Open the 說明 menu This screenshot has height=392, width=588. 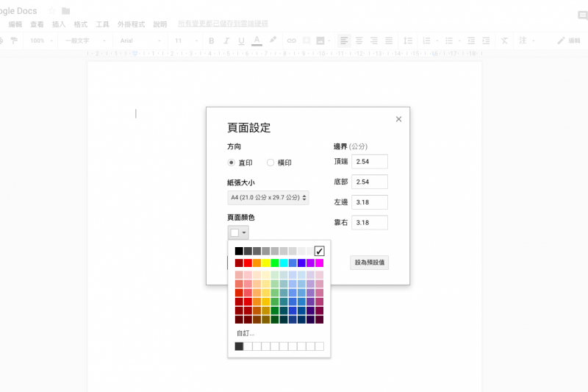tap(159, 24)
